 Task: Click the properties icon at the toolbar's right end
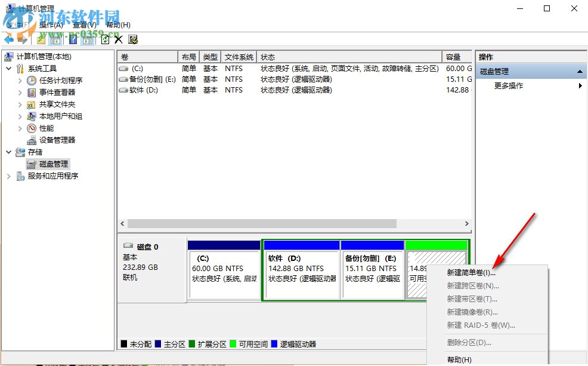click(133, 39)
